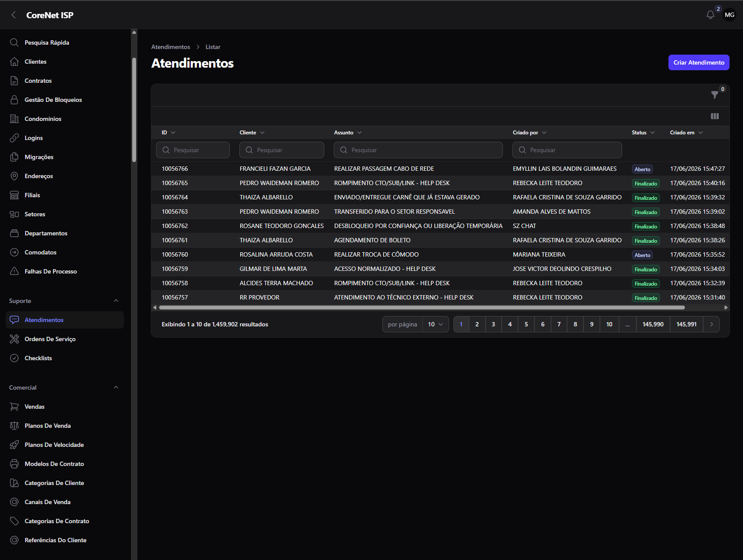Viewport: 743px width, 560px height.
Task: Click Criar Atendimento button
Action: click(699, 62)
